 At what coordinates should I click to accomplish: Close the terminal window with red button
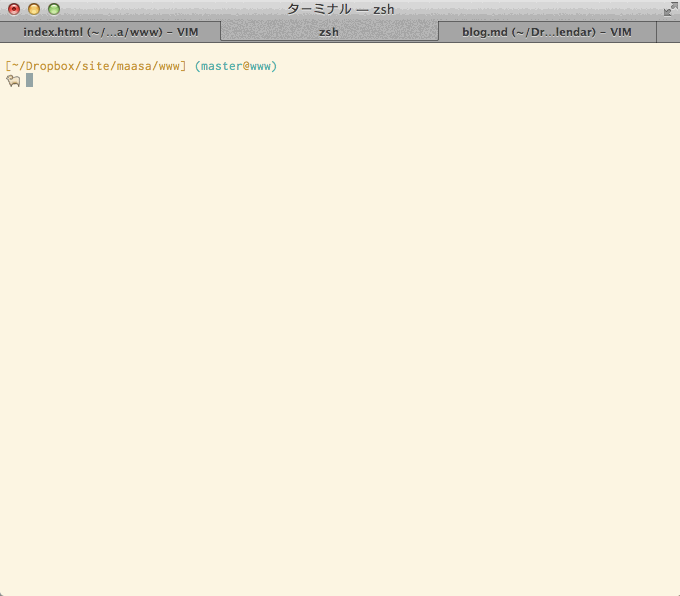click(14, 9)
